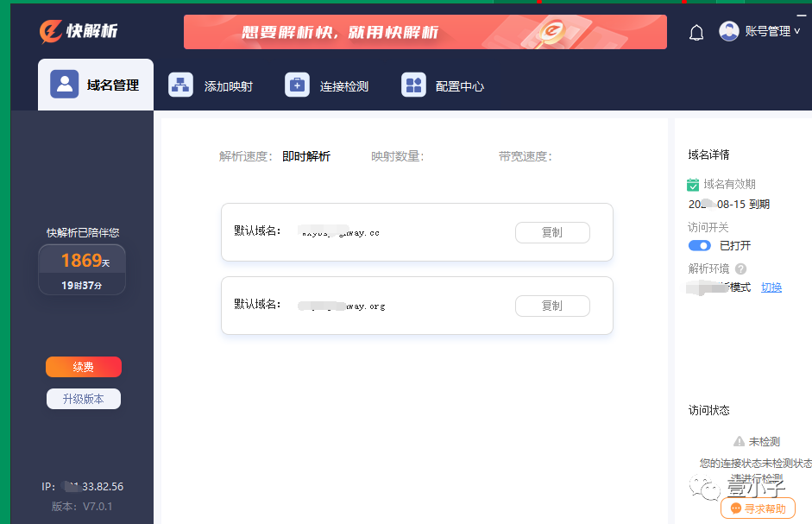
Task: Click the 1869天 days counter
Action: click(85, 260)
